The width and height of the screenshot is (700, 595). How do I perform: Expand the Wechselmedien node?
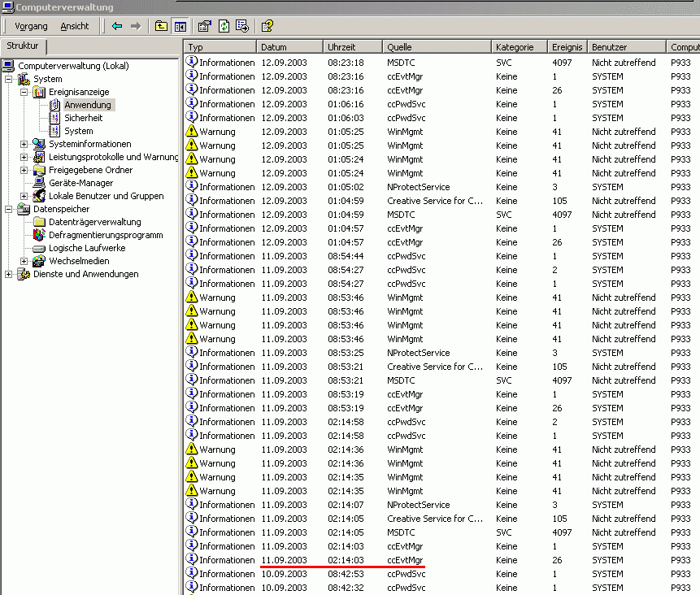point(24,261)
